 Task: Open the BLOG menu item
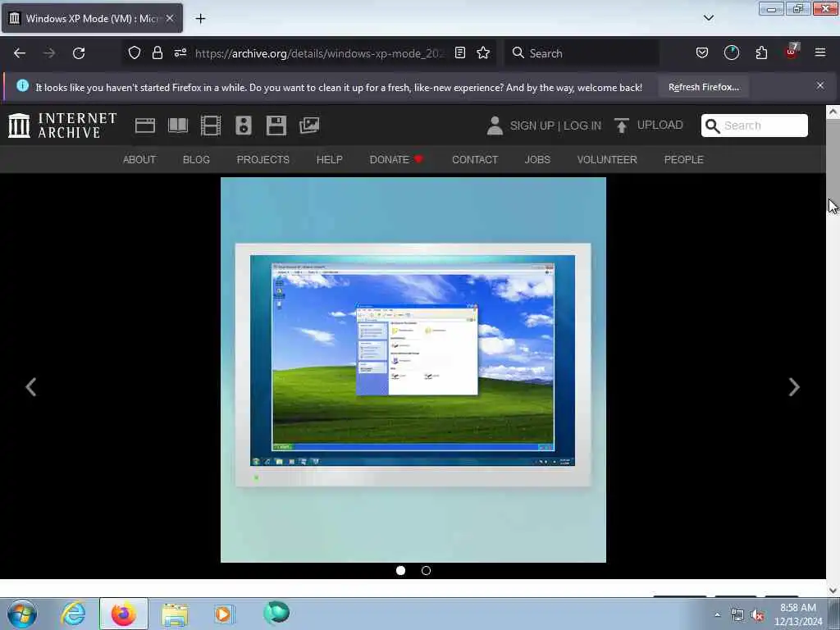pyautogui.click(x=196, y=160)
